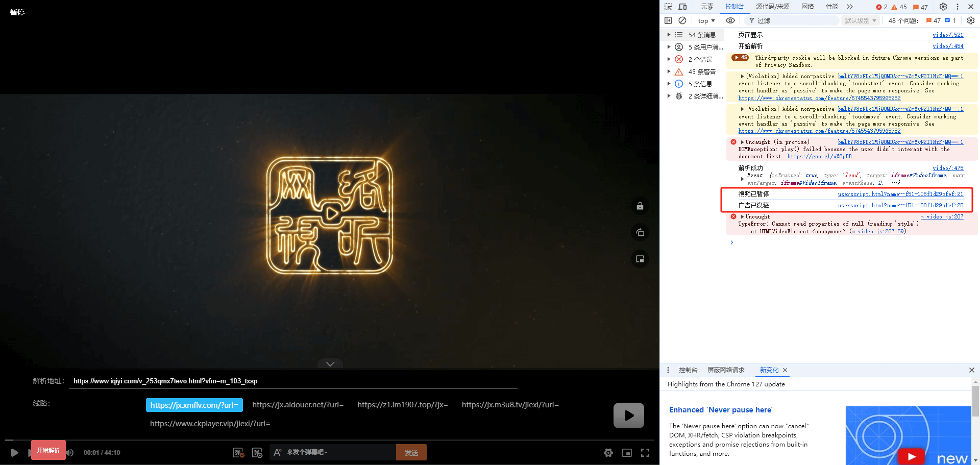
Task: Open the 源代码/来源 tab
Action: pos(773,7)
